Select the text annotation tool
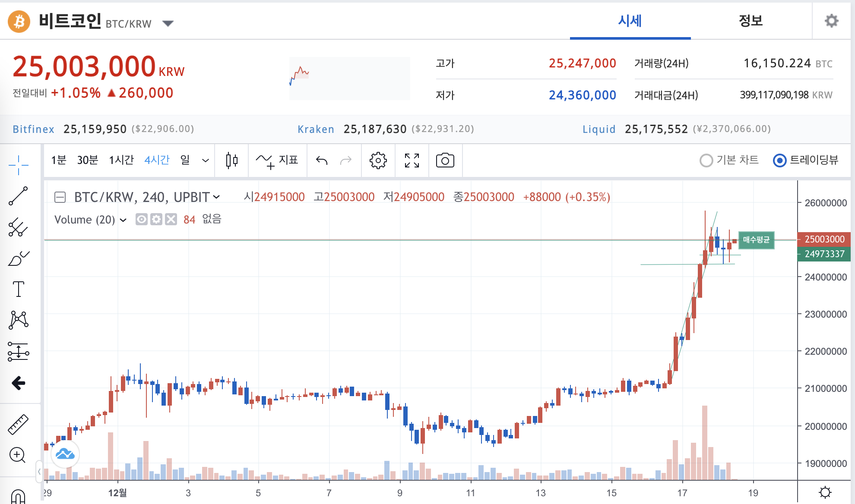Image resolution: width=855 pixels, height=504 pixels. (18, 289)
